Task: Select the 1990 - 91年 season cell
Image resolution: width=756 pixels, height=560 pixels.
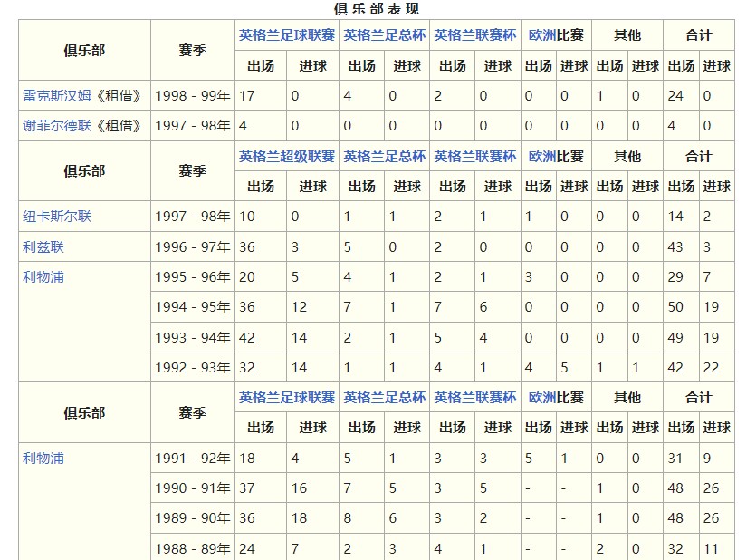Action: pyautogui.click(x=193, y=488)
